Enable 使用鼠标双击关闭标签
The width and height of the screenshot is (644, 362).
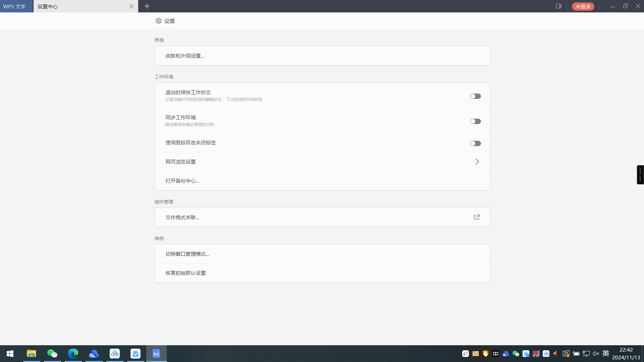coord(475,143)
